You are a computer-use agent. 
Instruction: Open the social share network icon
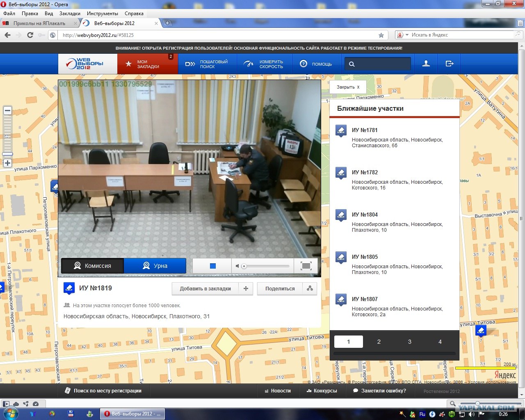[310, 288]
